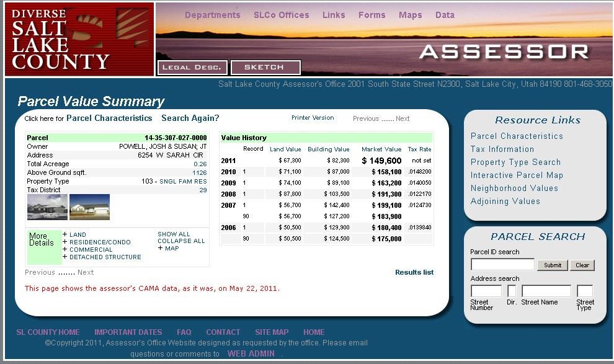
Task: Focus the Parcel ID search field
Action: pos(502,265)
